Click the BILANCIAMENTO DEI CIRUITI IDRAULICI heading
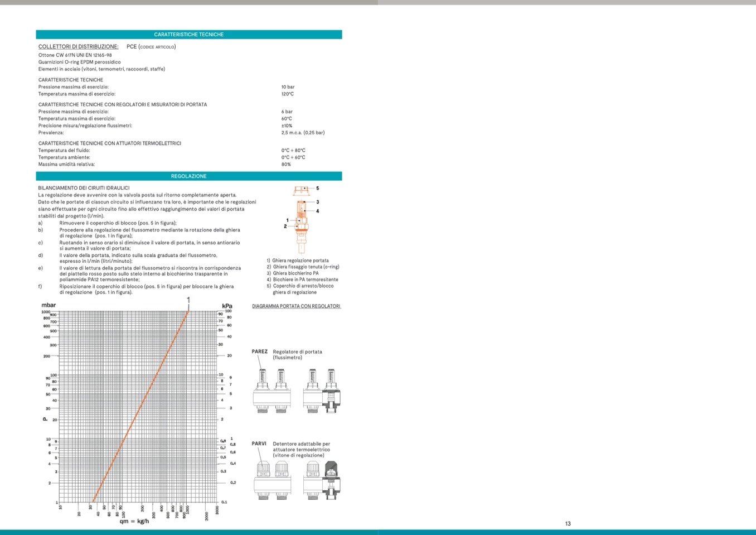 point(84,188)
